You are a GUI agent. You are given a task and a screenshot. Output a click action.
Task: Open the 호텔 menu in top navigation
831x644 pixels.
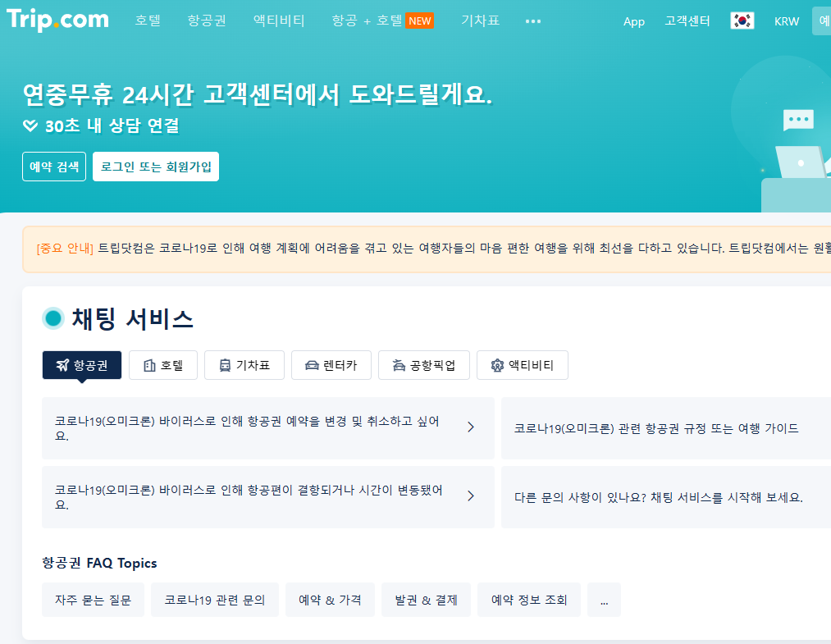click(x=148, y=21)
